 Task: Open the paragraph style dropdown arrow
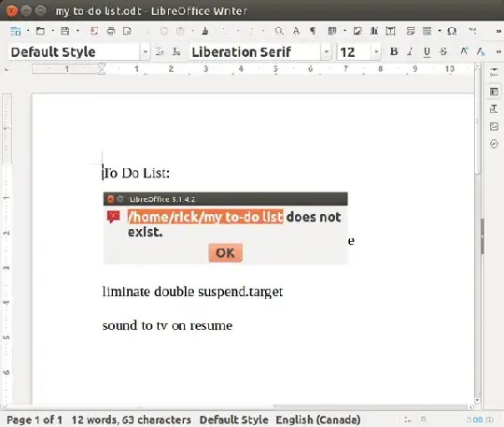(x=145, y=51)
